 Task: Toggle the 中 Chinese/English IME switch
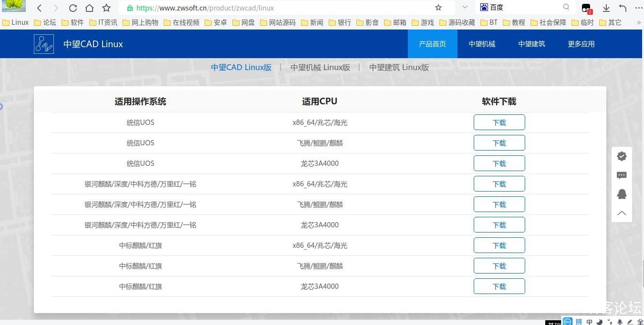[590, 322]
